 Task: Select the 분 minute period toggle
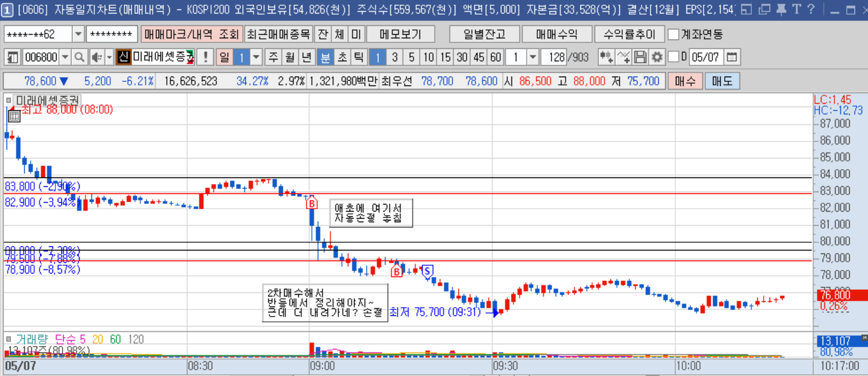325,57
